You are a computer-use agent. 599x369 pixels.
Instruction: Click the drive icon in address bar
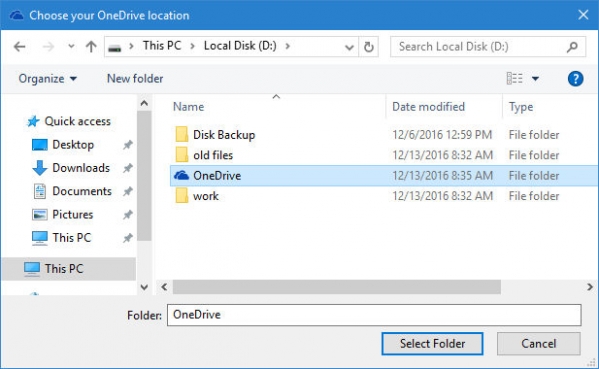[x=115, y=47]
